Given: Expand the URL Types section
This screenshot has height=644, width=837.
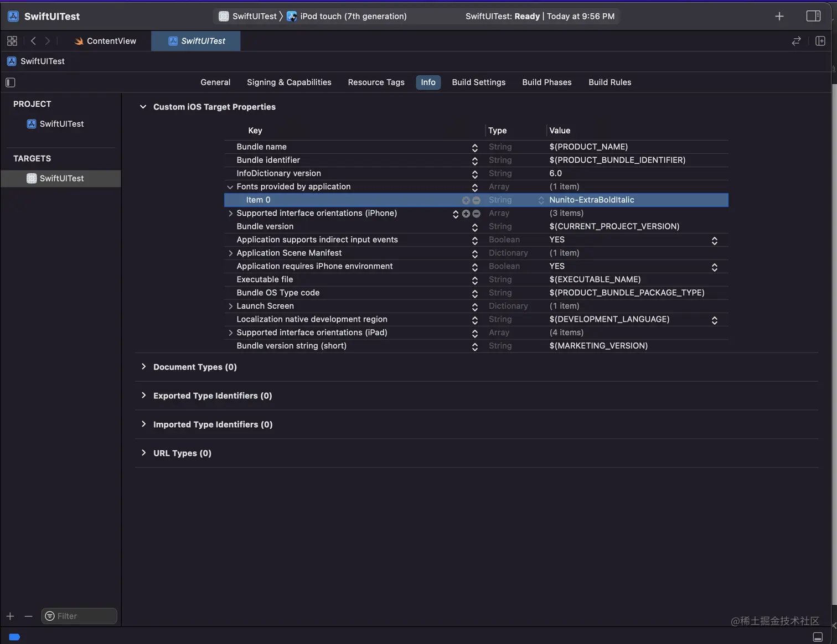Looking at the screenshot, I should pyautogui.click(x=143, y=453).
